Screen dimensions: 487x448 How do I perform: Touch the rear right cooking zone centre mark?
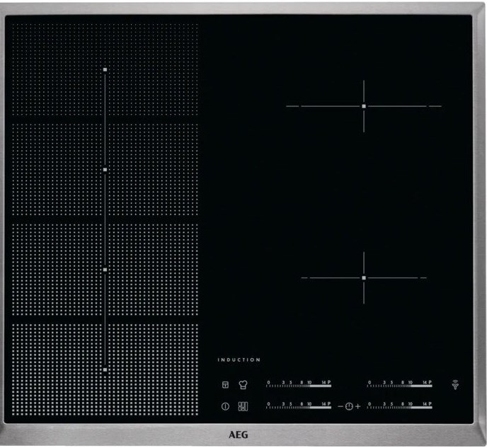click(364, 106)
